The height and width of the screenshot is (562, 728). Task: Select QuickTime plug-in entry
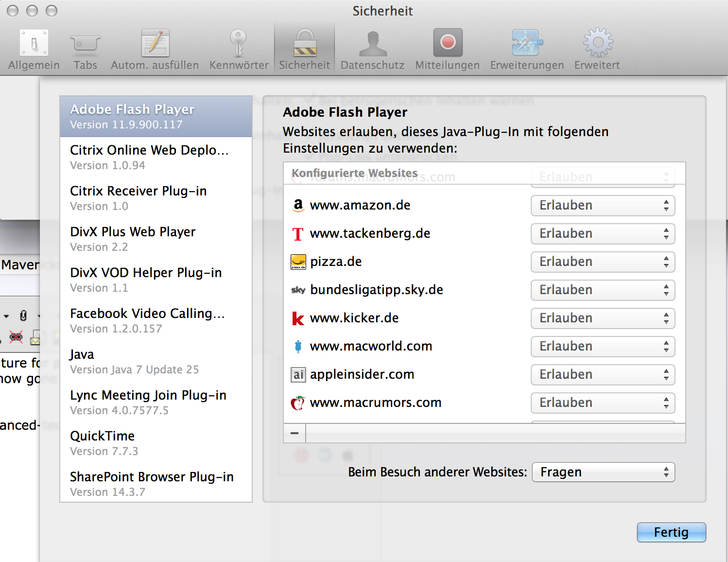[x=156, y=443]
